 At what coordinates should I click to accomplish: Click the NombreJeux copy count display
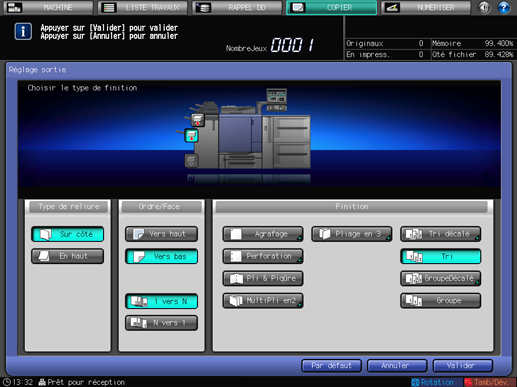pos(270,45)
